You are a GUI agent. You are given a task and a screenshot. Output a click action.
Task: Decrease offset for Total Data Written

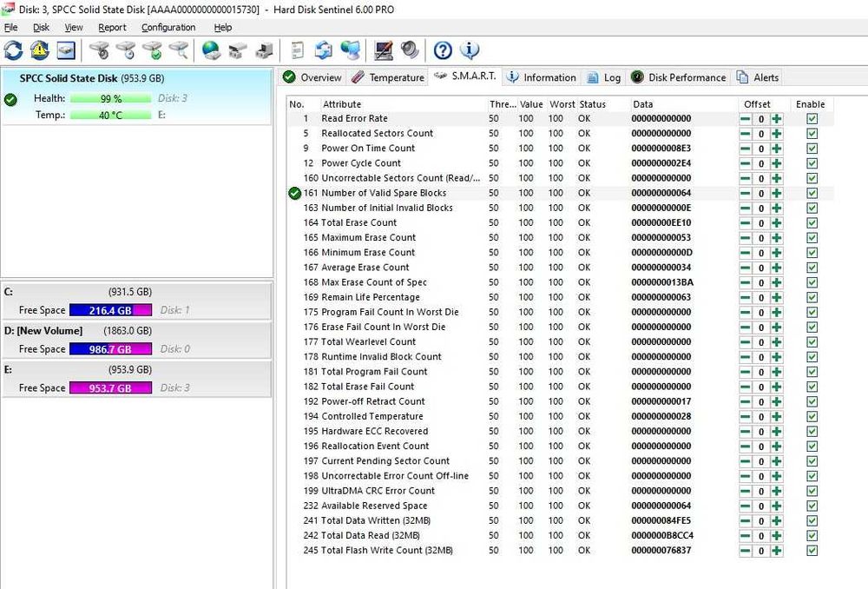click(x=746, y=521)
